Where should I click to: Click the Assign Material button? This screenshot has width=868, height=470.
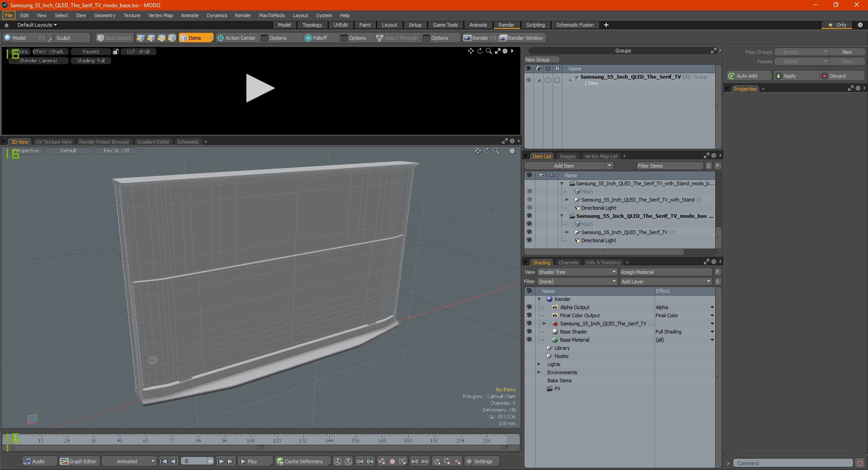click(x=665, y=272)
